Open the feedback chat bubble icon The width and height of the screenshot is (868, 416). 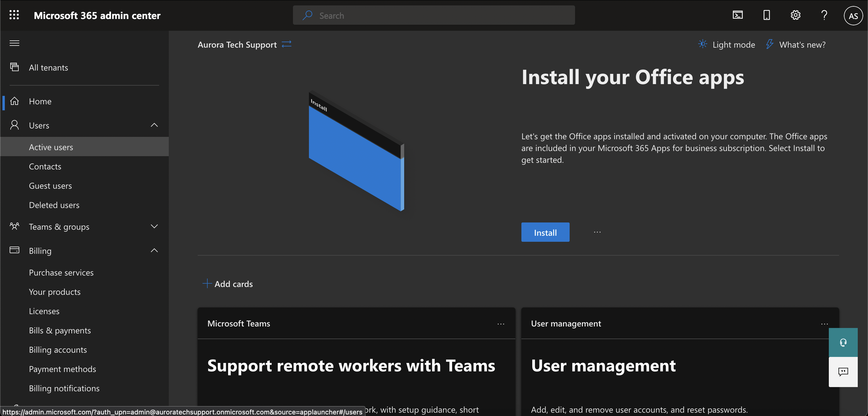[843, 372]
